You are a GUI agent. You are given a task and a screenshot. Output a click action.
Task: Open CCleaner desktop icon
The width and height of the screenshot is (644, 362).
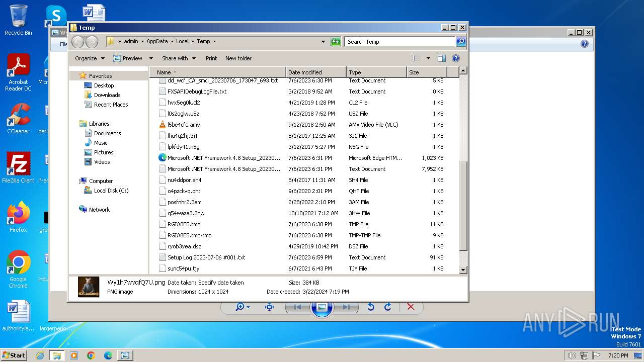(18, 119)
